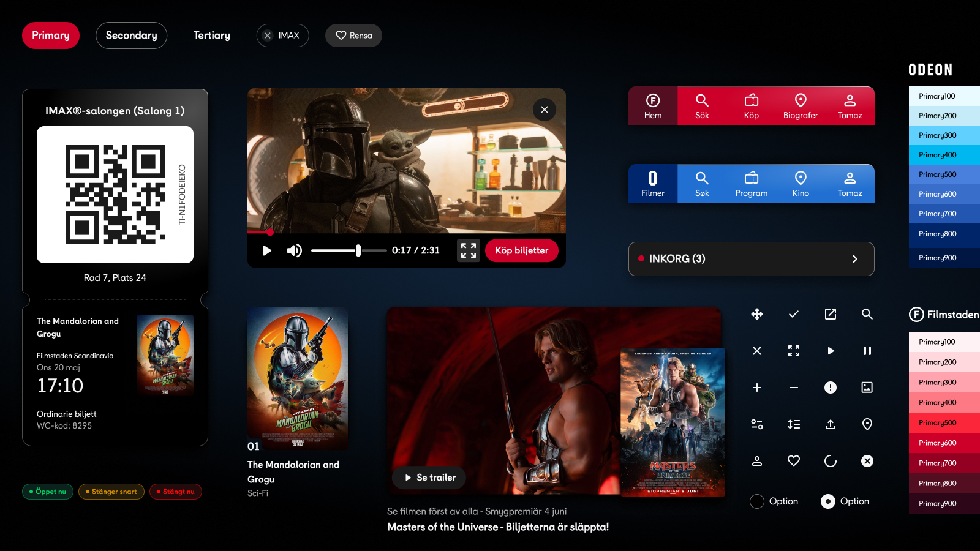Open Tomaz profile tab in red nav bar
The image size is (980, 551).
[850, 106]
